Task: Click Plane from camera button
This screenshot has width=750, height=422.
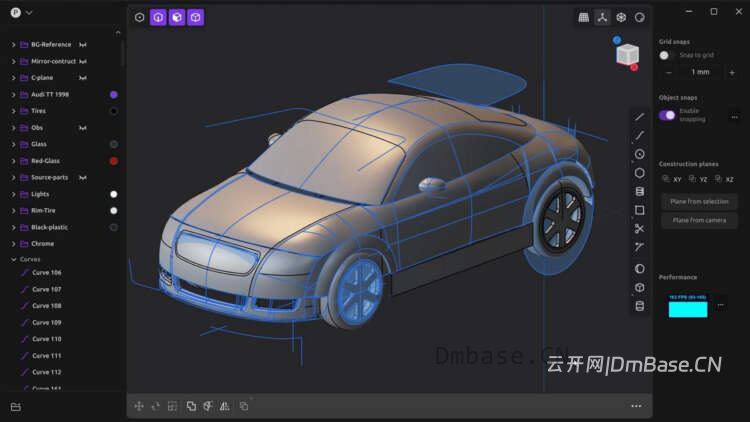Action: (699, 220)
